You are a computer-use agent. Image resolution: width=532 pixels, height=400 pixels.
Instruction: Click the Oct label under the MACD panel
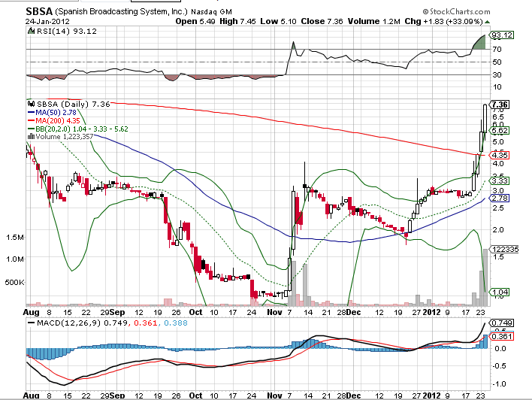[x=196, y=395]
